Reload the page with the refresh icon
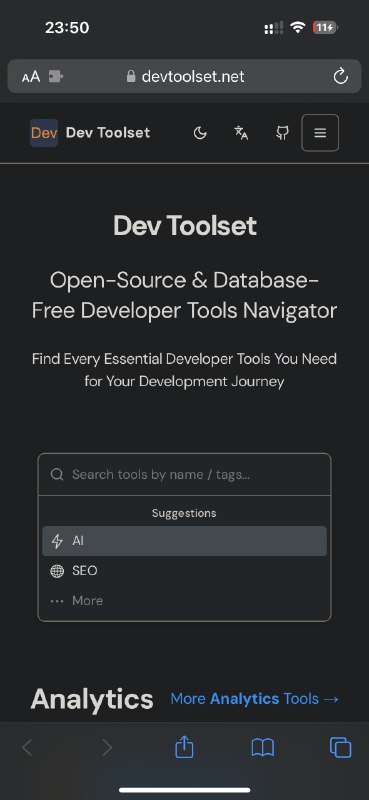This screenshot has height=800, width=369. [340, 77]
